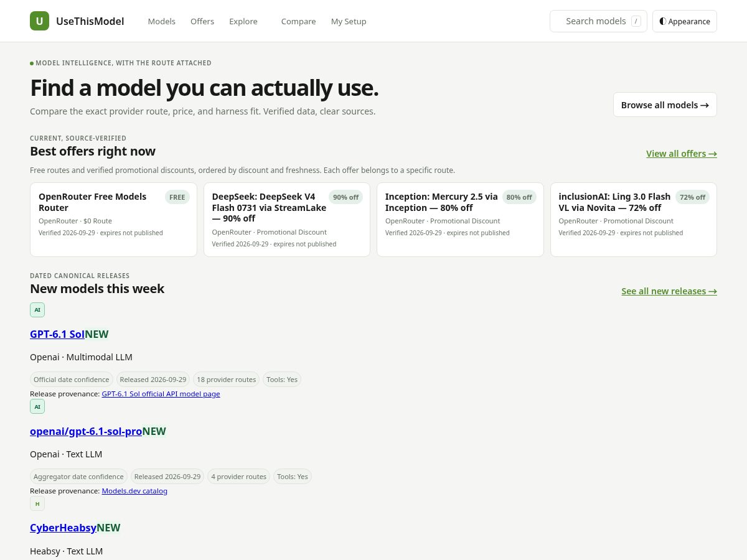Click the Heabsy · Text LLM text
747x560 pixels.
66,551
